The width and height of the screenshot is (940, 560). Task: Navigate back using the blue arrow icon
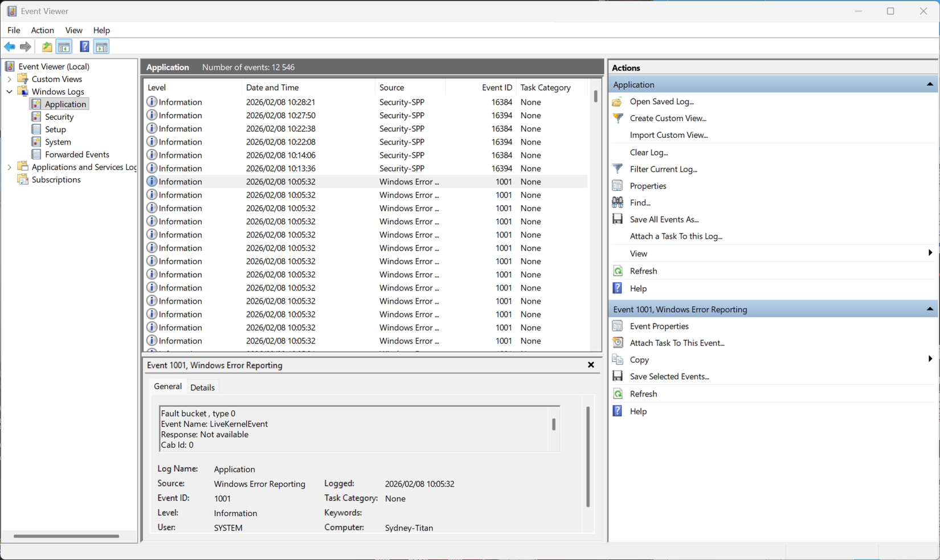[9, 46]
